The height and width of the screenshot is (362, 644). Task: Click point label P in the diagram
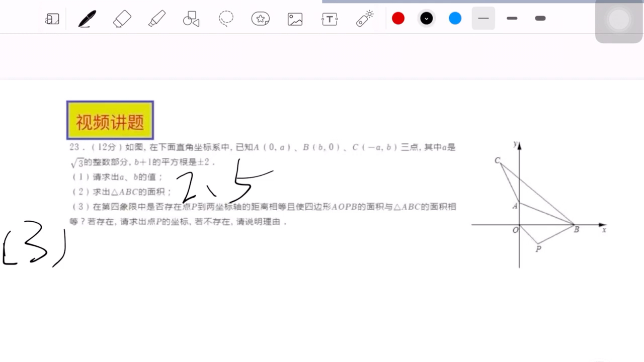[x=538, y=249]
